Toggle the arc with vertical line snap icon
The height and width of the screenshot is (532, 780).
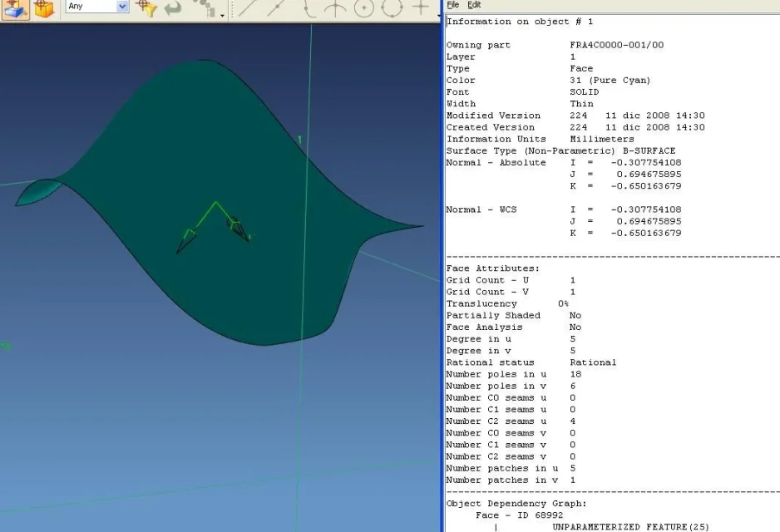click(335, 7)
